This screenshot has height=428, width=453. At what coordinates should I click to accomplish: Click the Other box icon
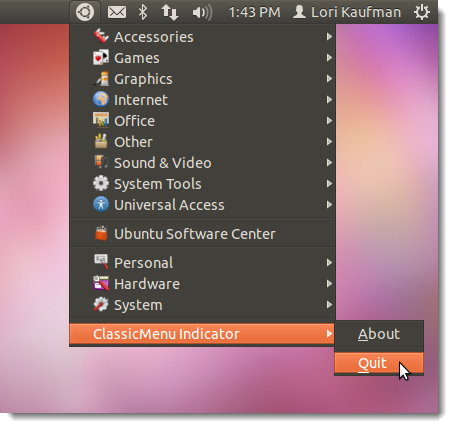[x=101, y=142]
